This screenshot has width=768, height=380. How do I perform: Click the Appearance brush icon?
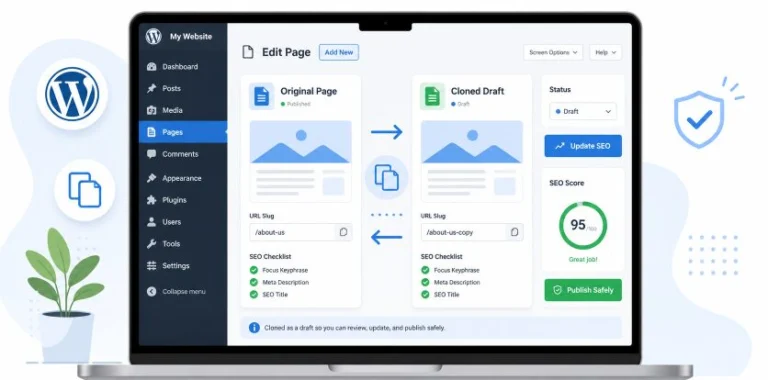pyautogui.click(x=151, y=178)
